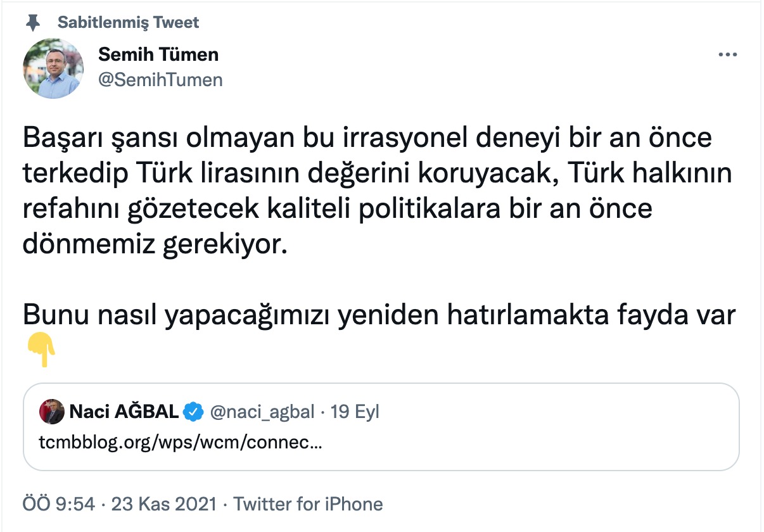Click the "ÖÖ 9:54" timestamp
This screenshot has height=532, width=764.
pos(59,505)
